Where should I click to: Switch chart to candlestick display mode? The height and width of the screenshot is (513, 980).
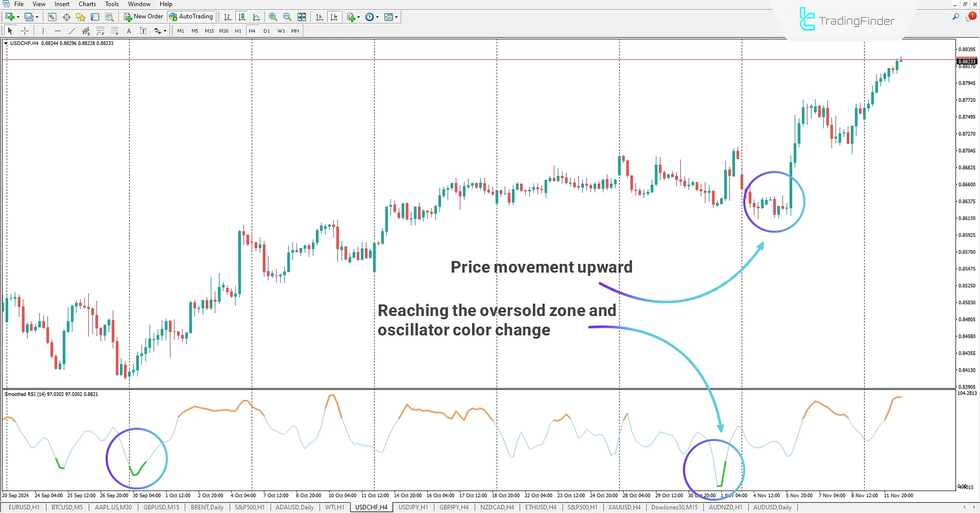(x=242, y=16)
